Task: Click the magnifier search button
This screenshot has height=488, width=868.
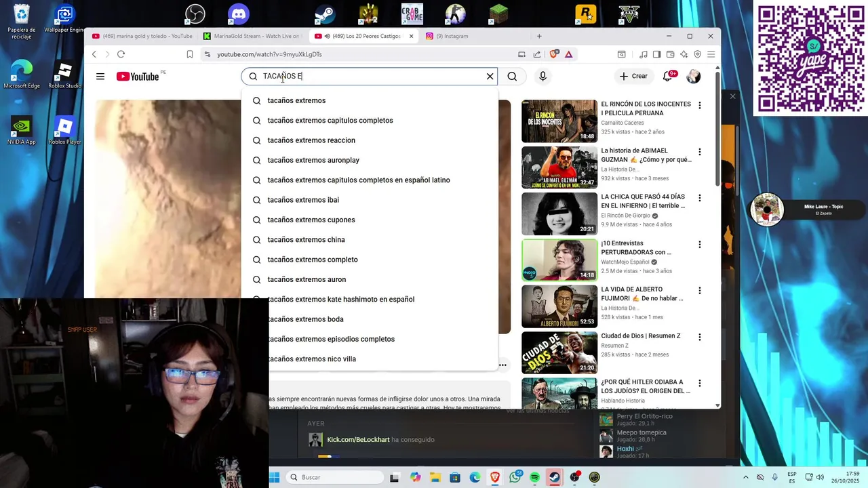Action: coord(512,77)
